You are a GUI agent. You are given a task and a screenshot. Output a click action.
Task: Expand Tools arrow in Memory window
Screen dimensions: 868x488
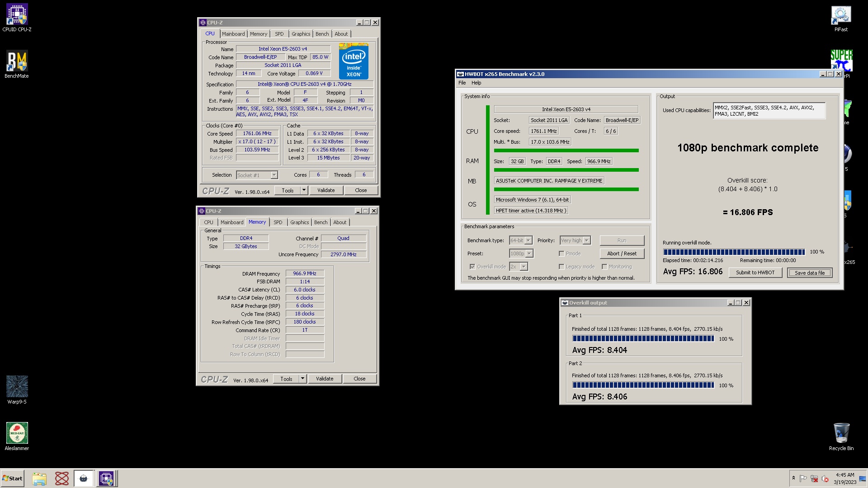pos(302,379)
